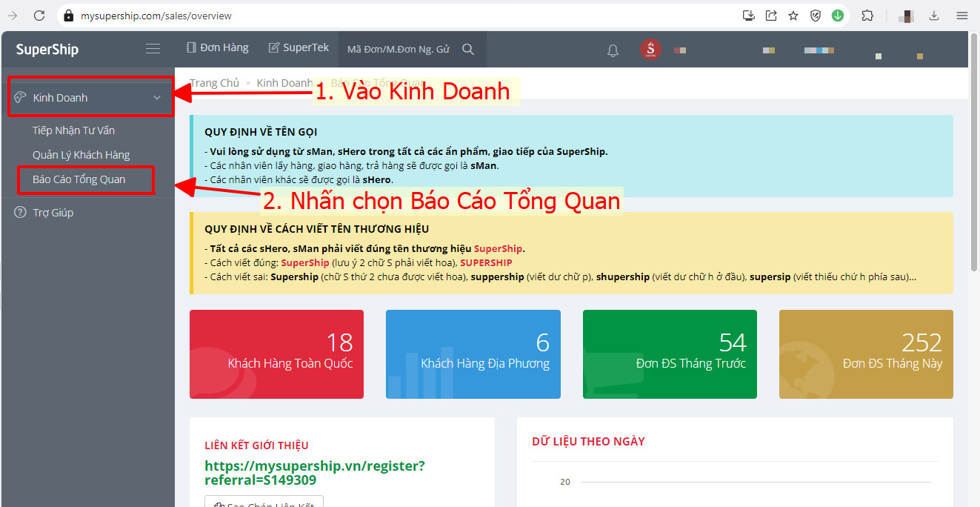Click the Đơn ĐS Tháng Trước card
980x507 pixels.
[x=670, y=354]
